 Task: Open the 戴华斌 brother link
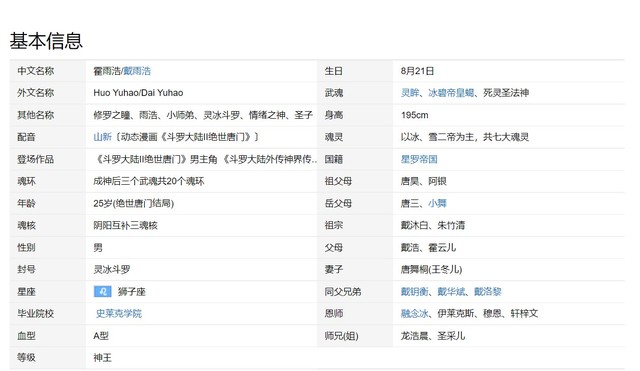tap(451, 291)
